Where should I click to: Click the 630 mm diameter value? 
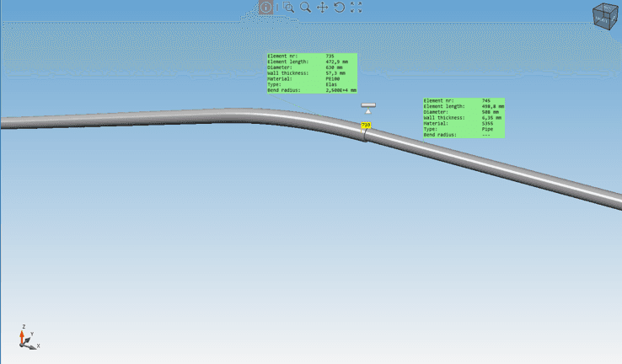coord(334,67)
